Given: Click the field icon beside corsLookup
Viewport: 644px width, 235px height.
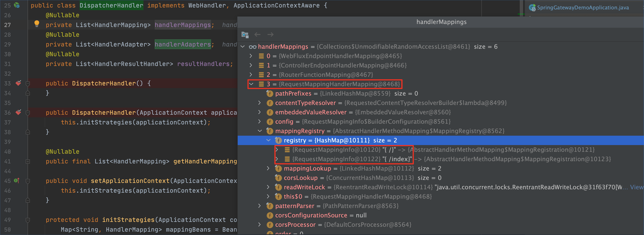Looking at the screenshot, I should point(278,178).
